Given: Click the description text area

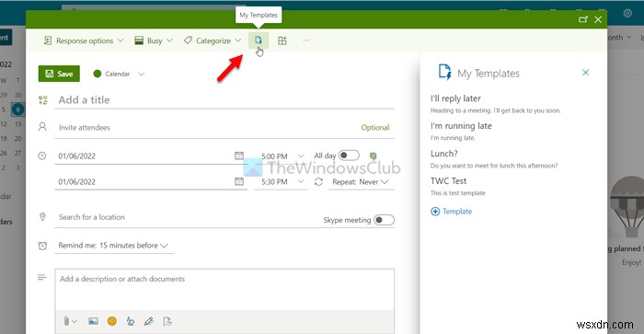Looking at the screenshot, I should (224, 290).
